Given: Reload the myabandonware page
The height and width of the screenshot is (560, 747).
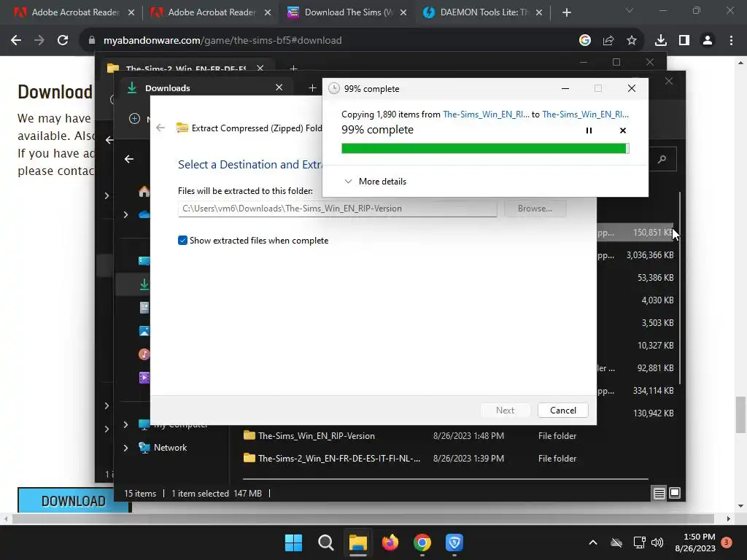Looking at the screenshot, I should pyautogui.click(x=63, y=41).
